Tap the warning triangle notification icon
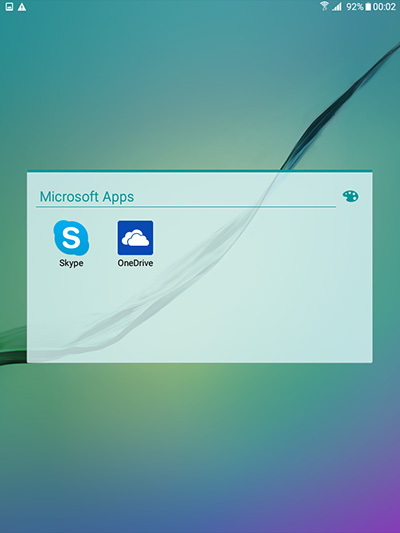This screenshot has height=533, width=400. [22, 7]
